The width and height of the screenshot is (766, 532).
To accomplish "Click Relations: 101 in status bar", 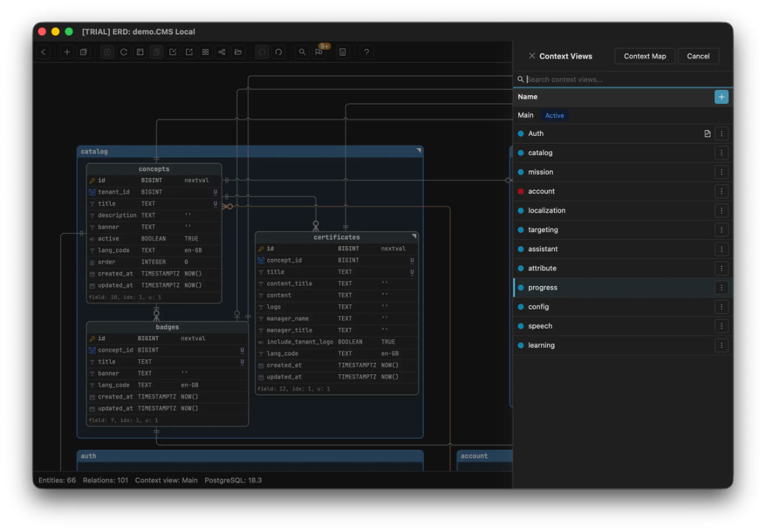I will coord(105,480).
